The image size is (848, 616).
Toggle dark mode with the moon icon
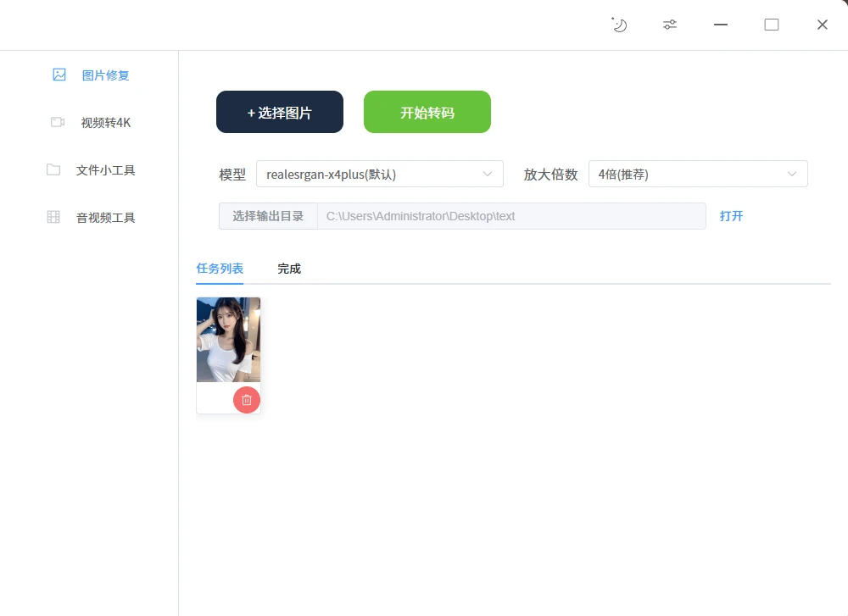click(619, 25)
